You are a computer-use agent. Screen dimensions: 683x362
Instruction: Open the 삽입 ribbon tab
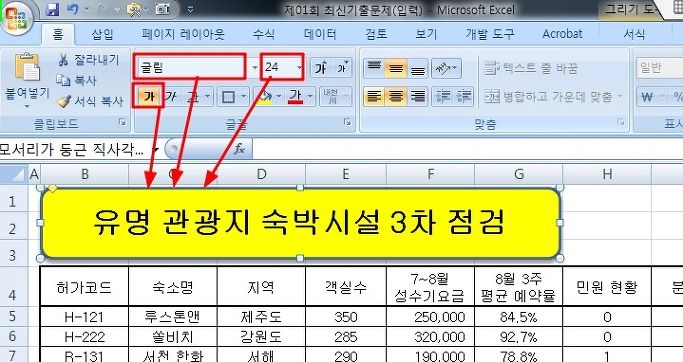click(x=102, y=34)
